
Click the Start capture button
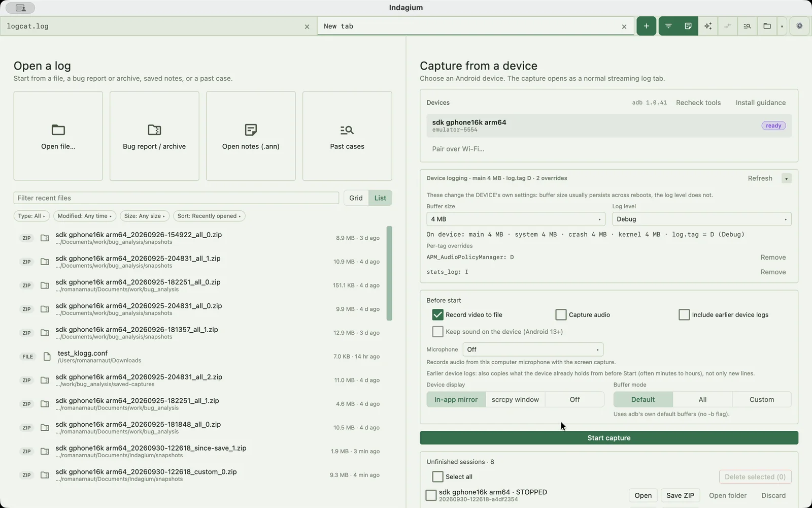(609, 438)
